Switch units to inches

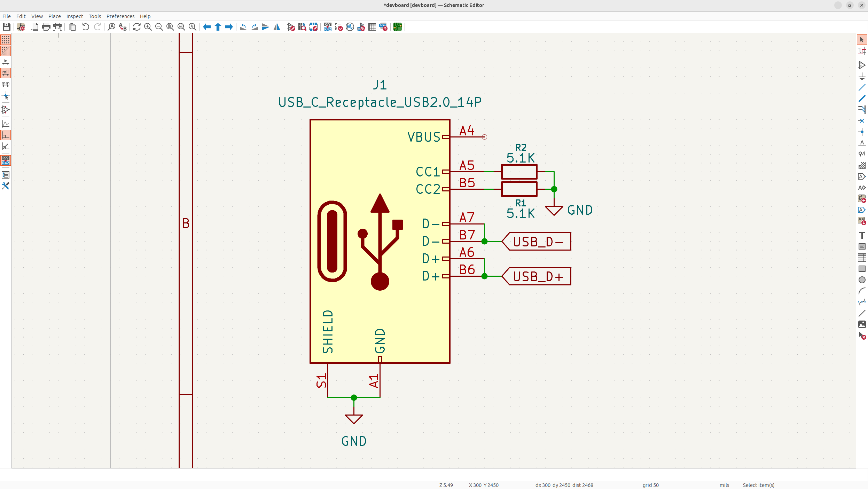pos(6,62)
